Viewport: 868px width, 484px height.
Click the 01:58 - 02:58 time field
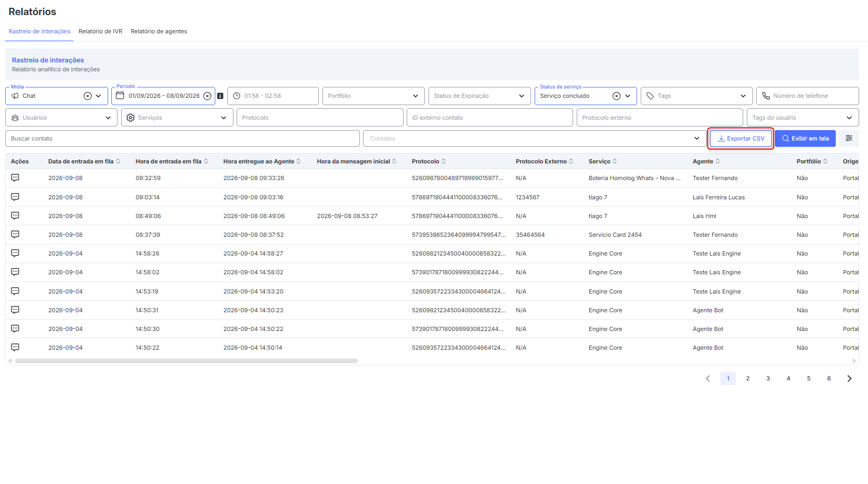(273, 96)
